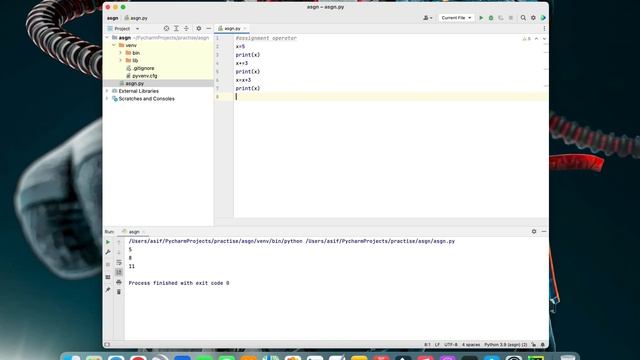Open Project panel options gear
The height and width of the screenshot is (360, 640).
coord(199,29)
